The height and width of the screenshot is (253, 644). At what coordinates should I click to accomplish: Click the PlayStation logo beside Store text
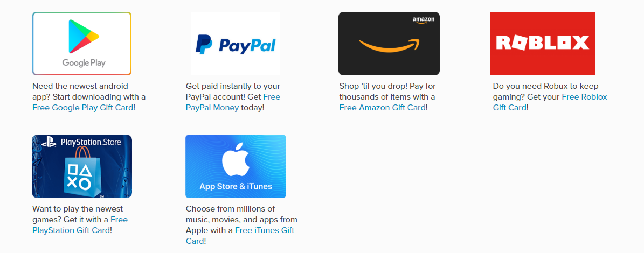[50, 143]
